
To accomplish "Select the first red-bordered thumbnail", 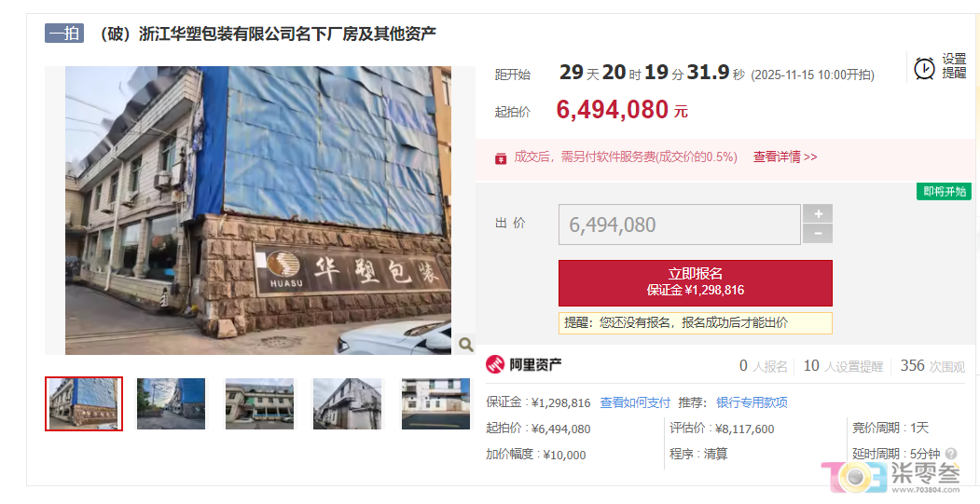I will [84, 403].
